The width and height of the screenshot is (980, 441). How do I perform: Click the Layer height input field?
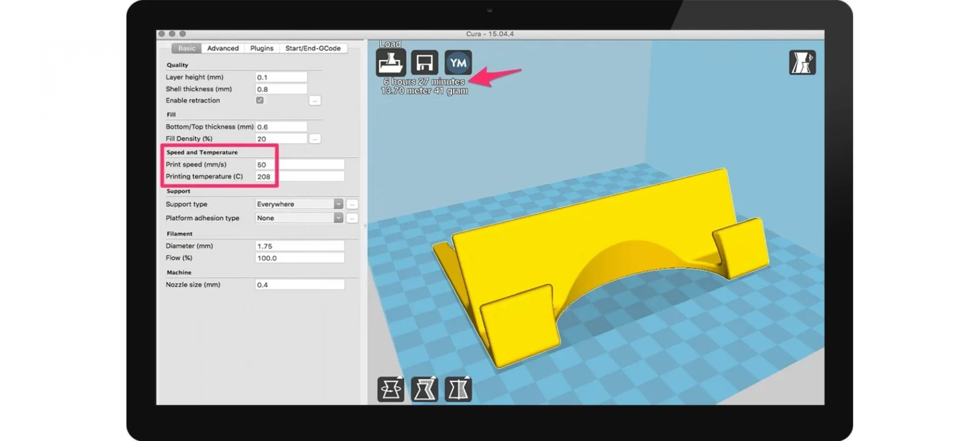[281, 77]
